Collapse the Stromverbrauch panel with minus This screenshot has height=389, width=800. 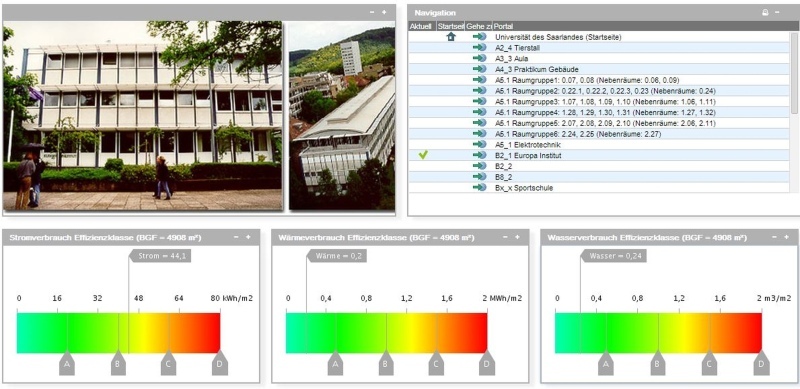click(x=236, y=237)
